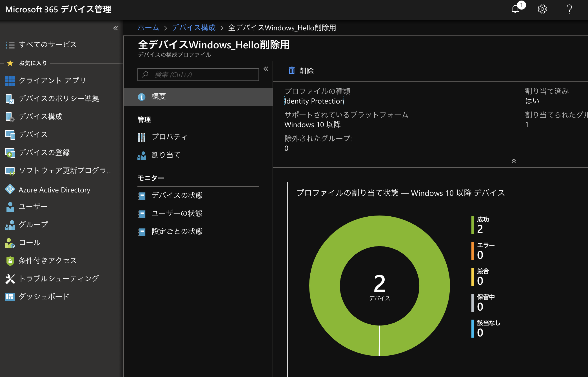Click the クライアント アプリ grid icon
Viewport: 588px width, 377px height.
tap(10, 81)
